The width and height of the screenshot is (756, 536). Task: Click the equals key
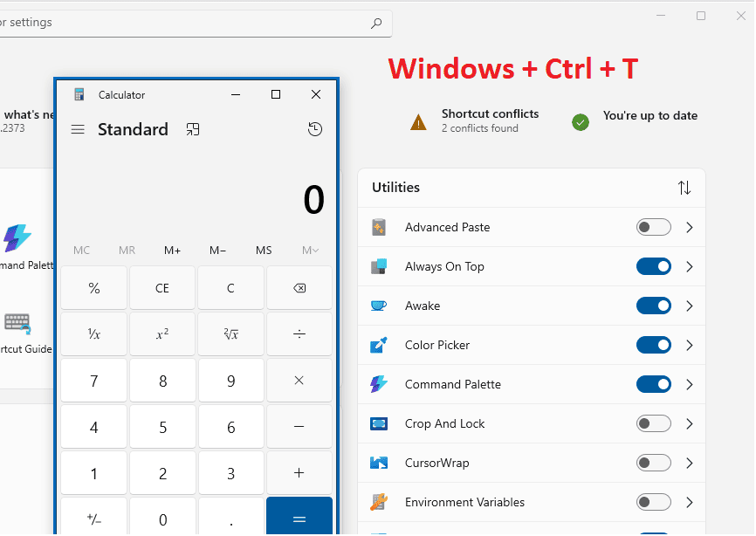299,517
